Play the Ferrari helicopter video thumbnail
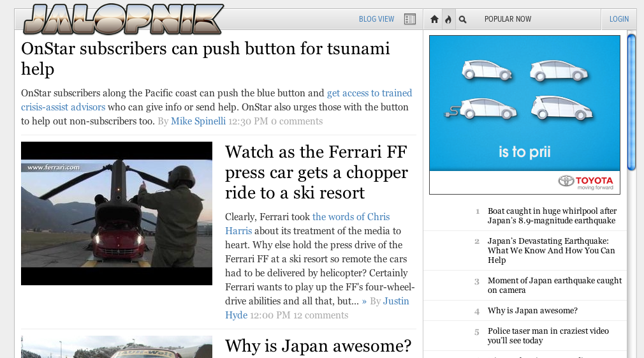 117,213
